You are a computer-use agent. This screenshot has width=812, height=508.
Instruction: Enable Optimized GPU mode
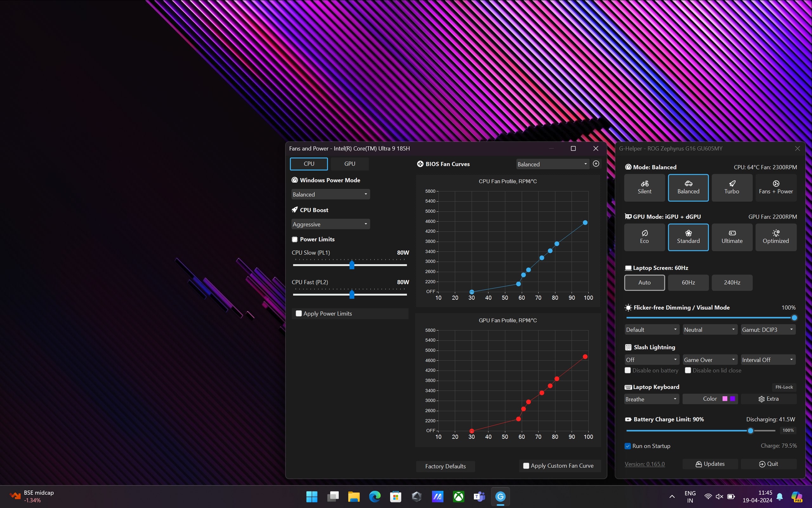click(776, 237)
